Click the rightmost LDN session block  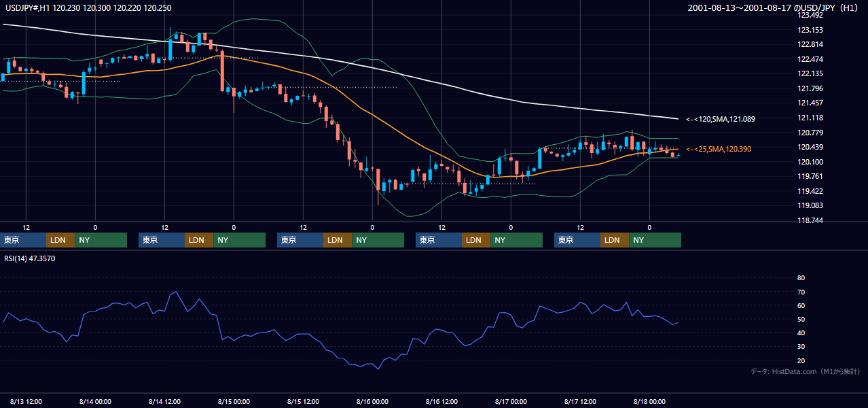615,240
